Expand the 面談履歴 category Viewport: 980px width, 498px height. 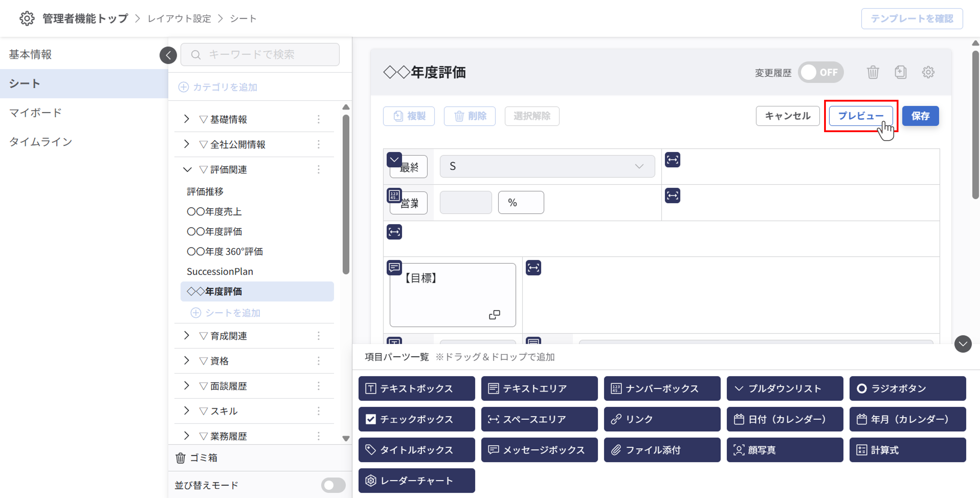(x=186, y=386)
